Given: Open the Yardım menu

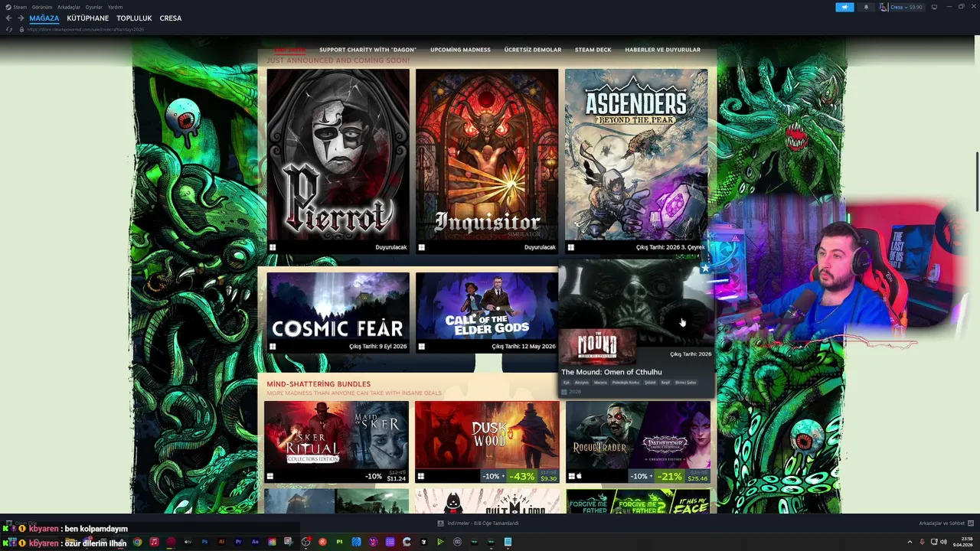Looking at the screenshot, I should coord(115,7).
